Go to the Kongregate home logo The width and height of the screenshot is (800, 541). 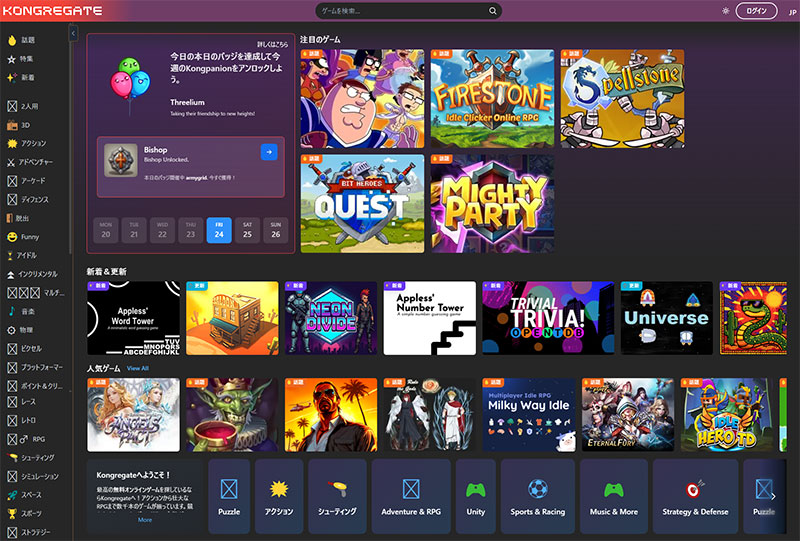(x=53, y=11)
